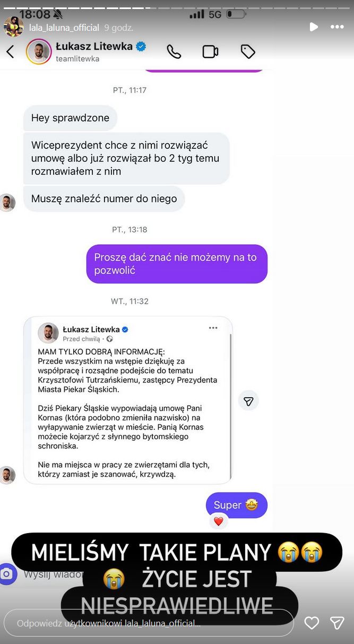Open the three-dot story options menu

click(x=336, y=27)
